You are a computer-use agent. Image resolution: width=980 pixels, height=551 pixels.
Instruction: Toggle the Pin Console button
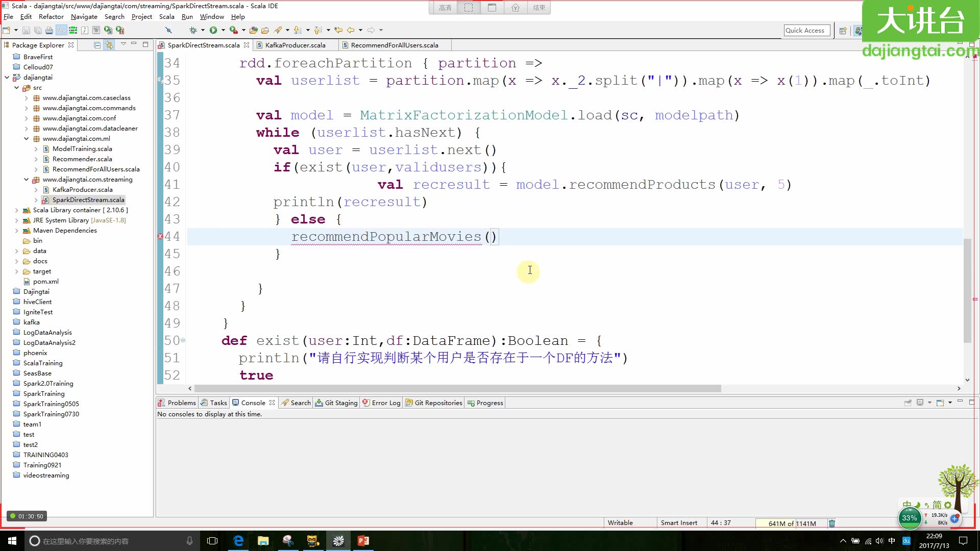tap(908, 403)
